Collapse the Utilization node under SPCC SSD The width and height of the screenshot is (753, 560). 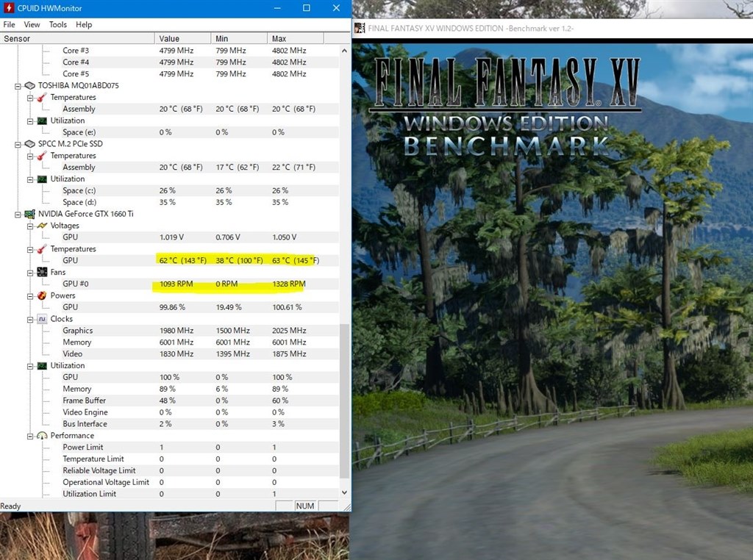coord(29,179)
